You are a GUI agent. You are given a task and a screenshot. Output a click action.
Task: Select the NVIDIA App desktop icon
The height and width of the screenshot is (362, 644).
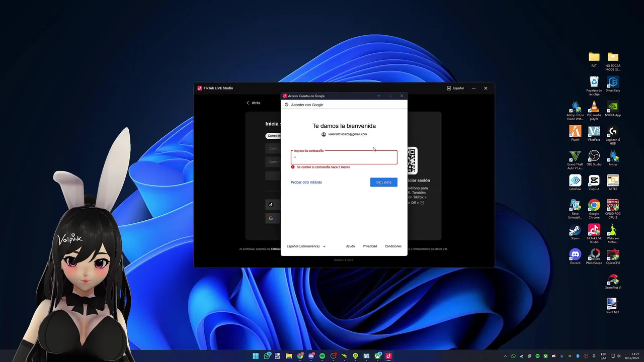tap(613, 109)
